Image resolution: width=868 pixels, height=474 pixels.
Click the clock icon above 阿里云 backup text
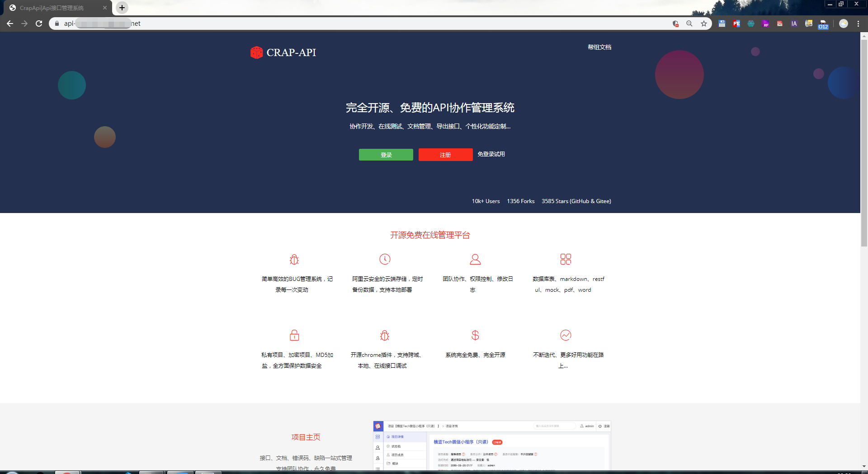385,259
